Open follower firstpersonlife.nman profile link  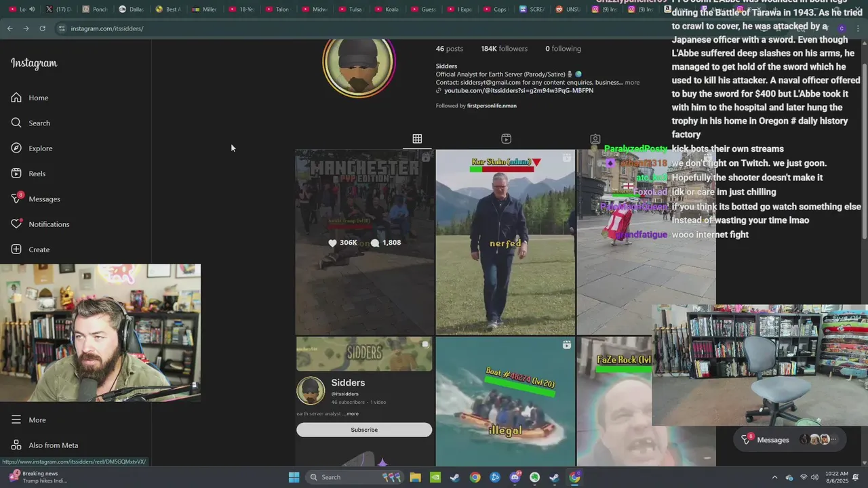point(492,106)
